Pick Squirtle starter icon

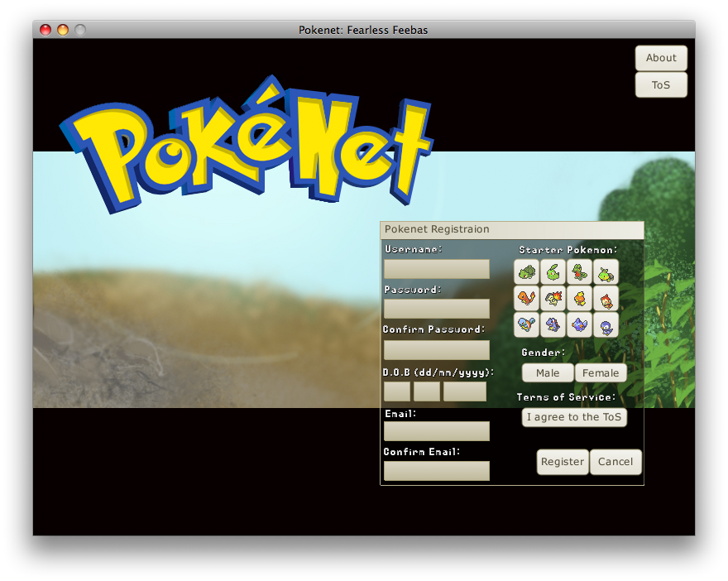[526, 324]
